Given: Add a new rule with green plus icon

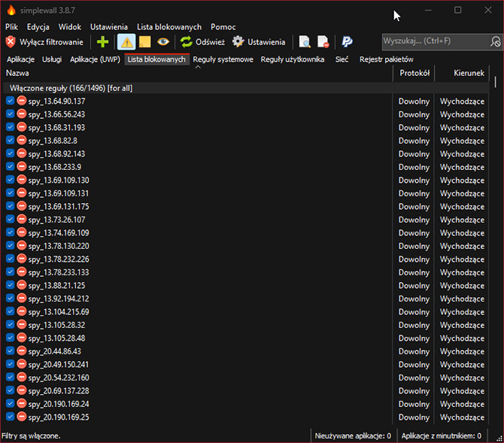Looking at the screenshot, I should [x=102, y=42].
